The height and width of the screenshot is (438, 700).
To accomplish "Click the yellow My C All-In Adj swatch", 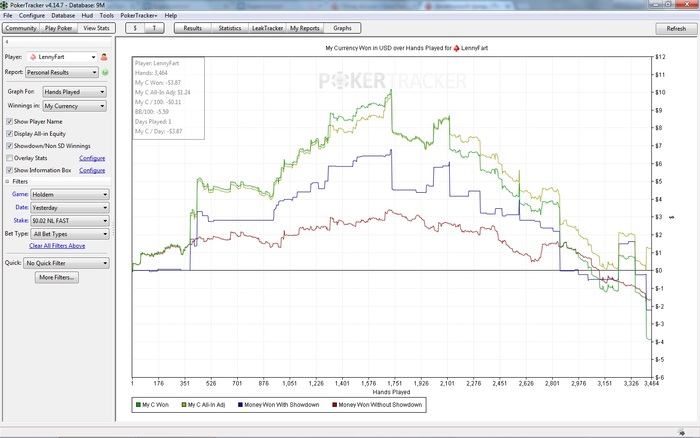I will tap(183, 405).
